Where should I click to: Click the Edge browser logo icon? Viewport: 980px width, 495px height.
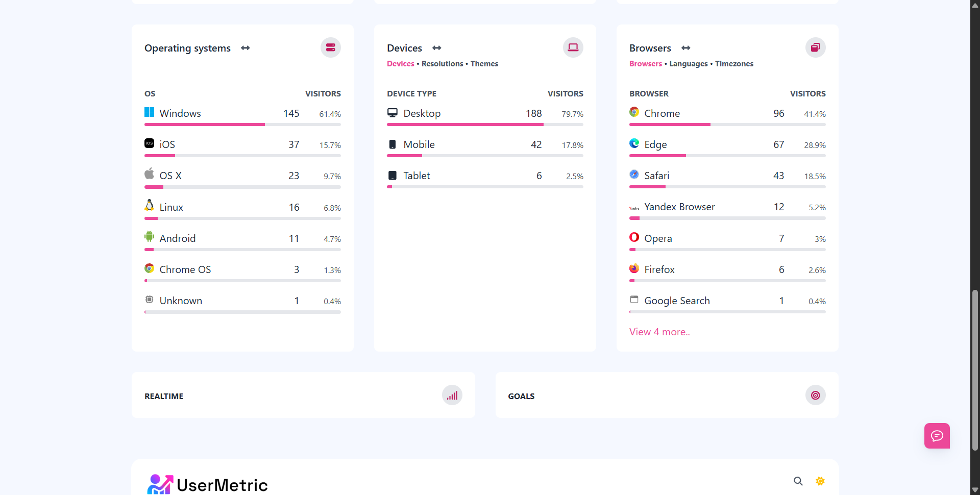tap(634, 143)
